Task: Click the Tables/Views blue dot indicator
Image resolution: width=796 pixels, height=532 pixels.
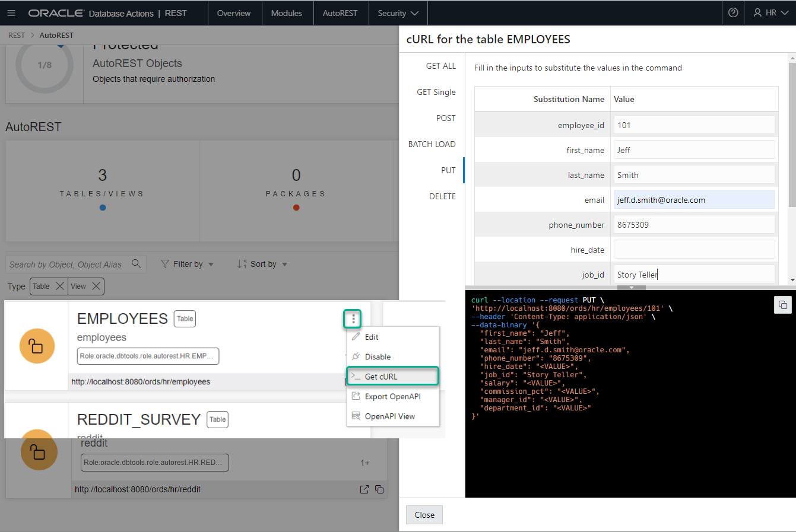Action: click(103, 208)
